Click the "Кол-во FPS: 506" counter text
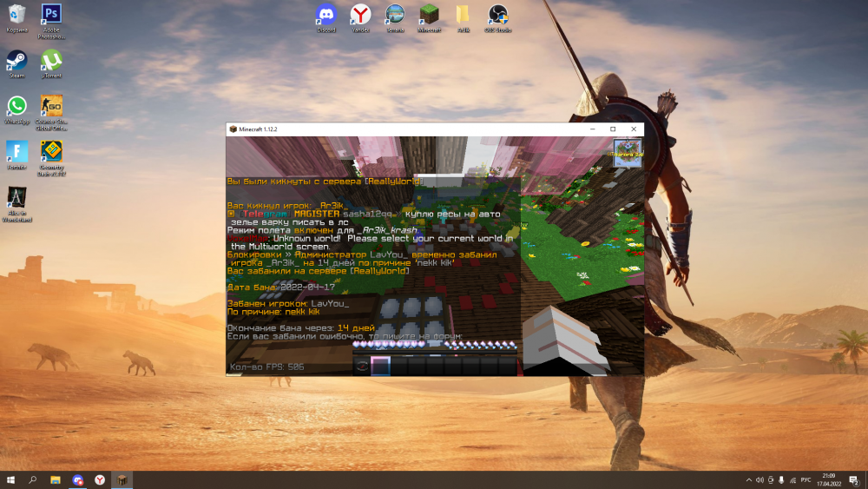Screen dimensions: 868x489 click(266, 367)
